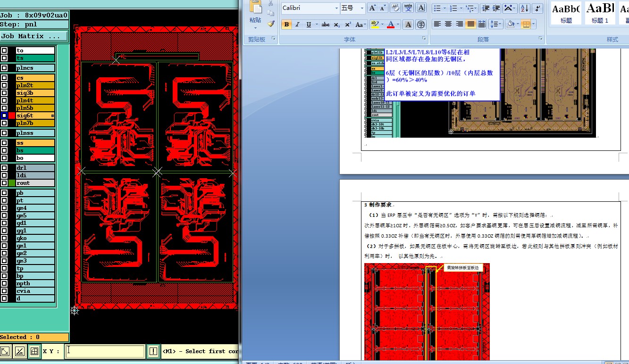Image resolution: width=629 pixels, height=364 pixels.
Task: Click Clear Formatting icon
Action: [x=396, y=8]
